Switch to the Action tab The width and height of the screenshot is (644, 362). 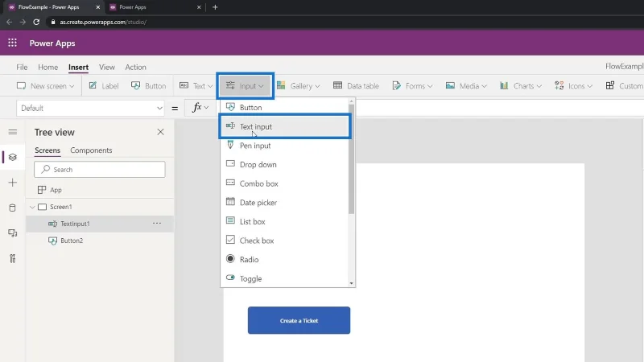click(x=135, y=67)
